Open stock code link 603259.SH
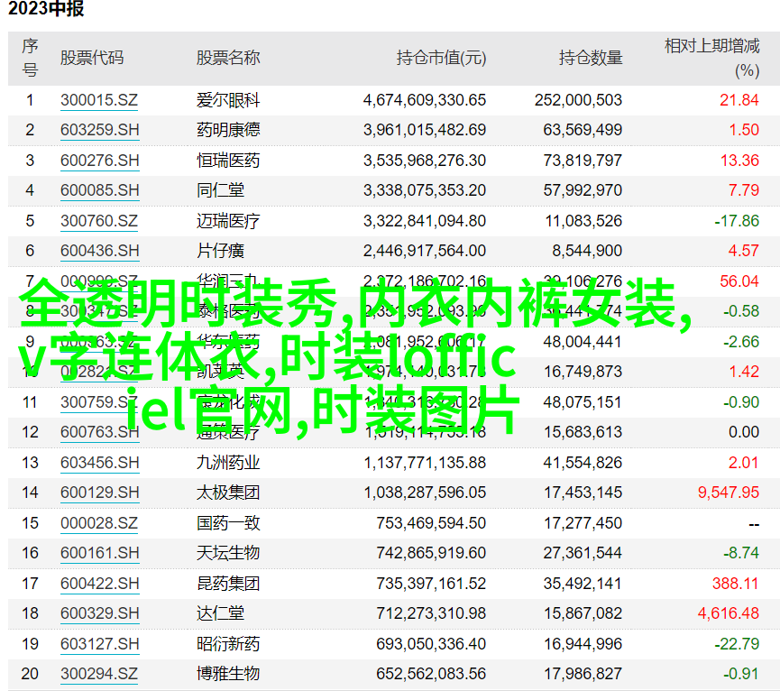Image resolution: width=780 pixels, height=700 pixels. 99,131
